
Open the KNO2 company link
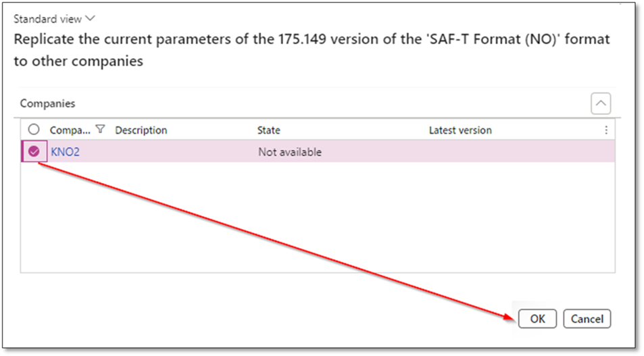[66, 152]
